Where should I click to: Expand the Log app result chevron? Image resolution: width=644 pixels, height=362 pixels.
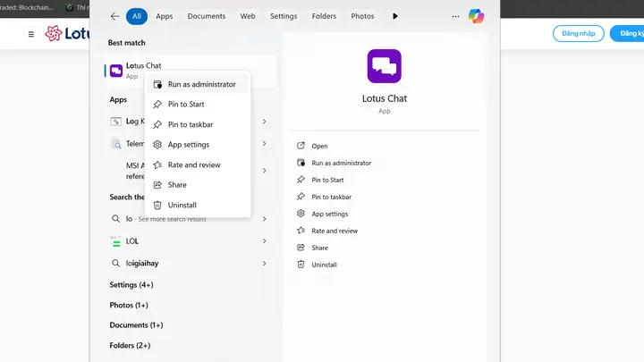click(265, 122)
